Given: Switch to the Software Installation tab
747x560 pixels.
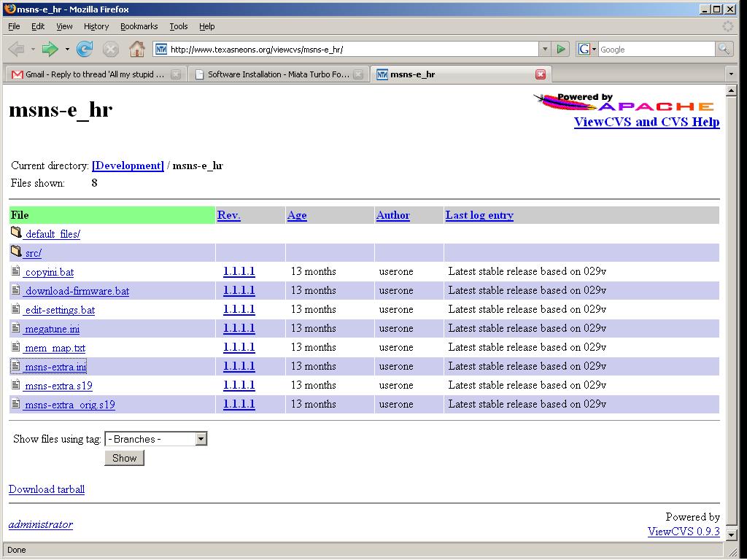Looking at the screenshot, I should 278,74.
